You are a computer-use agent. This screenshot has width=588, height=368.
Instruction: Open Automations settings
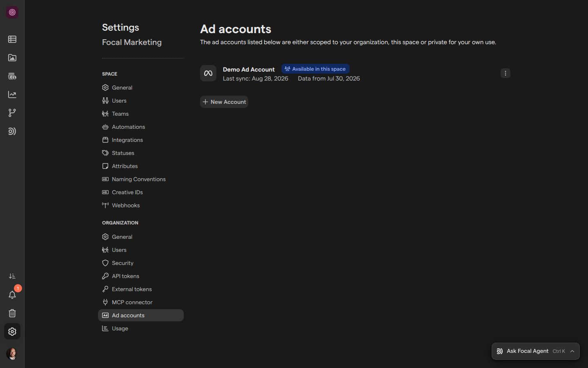pos(141,127)
